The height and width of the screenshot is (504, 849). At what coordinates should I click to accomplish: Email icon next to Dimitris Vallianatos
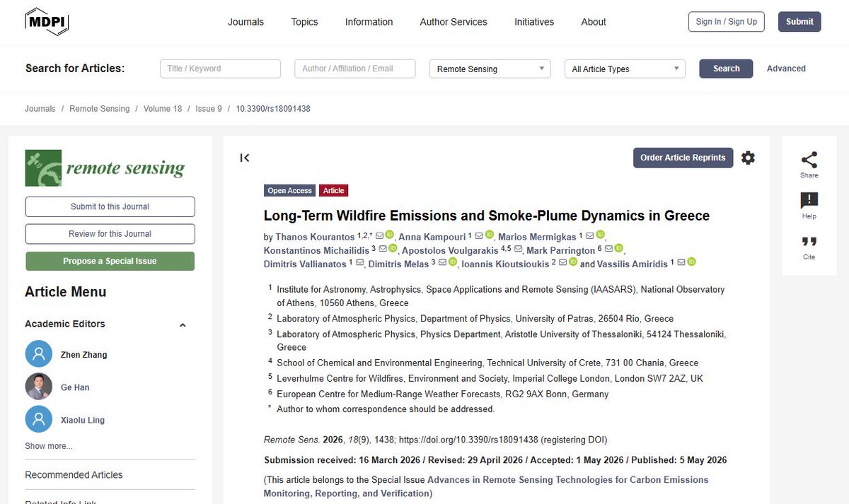click(359, 262)
